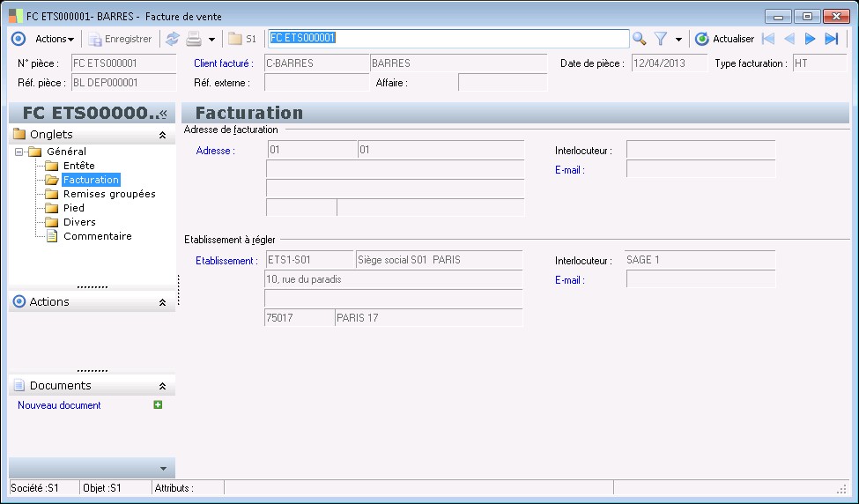Click the printer icon in toolbar
This screenshot has height=504, width=859.
click(x=193, y=39)
